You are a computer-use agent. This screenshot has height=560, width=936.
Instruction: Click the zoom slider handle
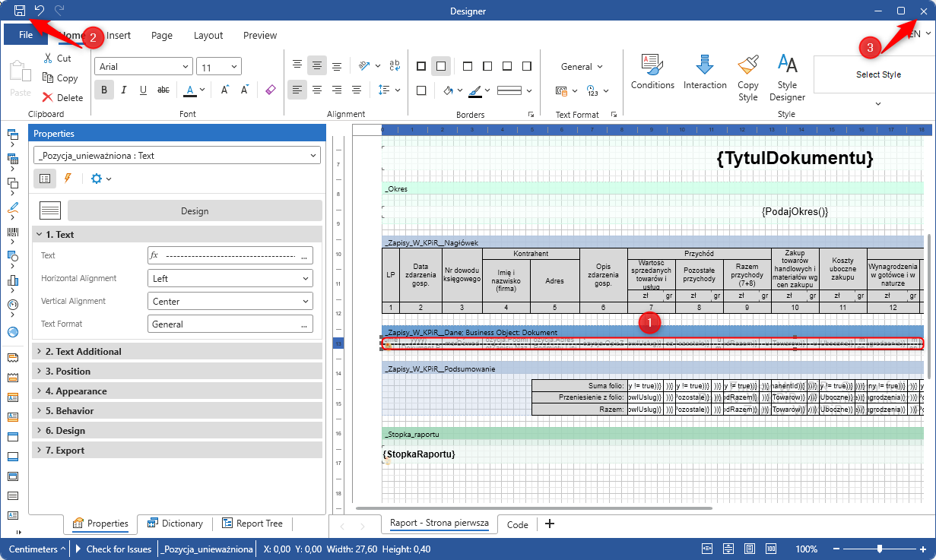point(880,549)
